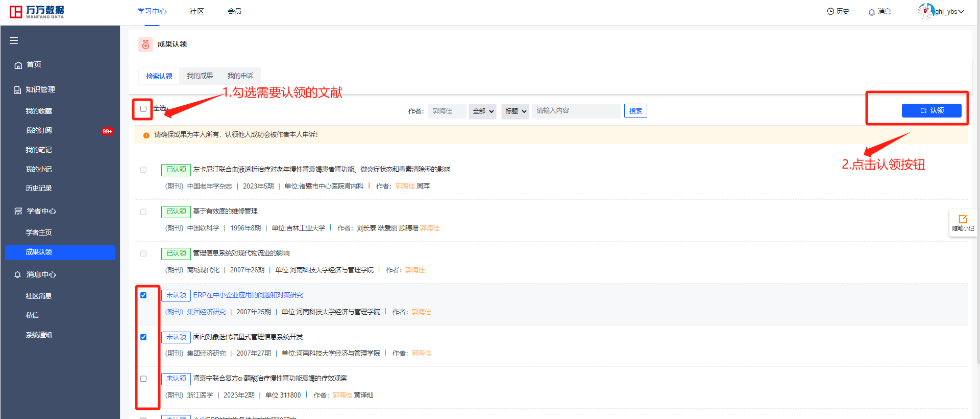Open the 消息 bell notifications icon
The height and width of the screenshot is (419, 980).
(871, 12)
